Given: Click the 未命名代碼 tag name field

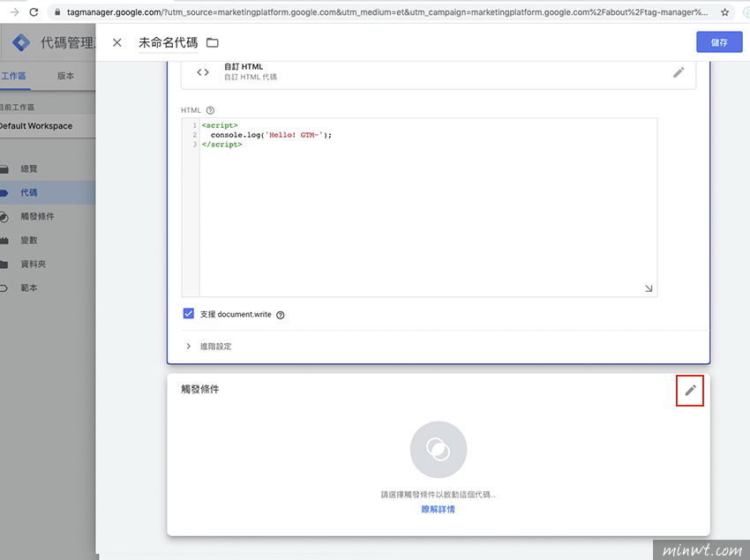Looking at the screenshot, I should click(x=169, y=42).
